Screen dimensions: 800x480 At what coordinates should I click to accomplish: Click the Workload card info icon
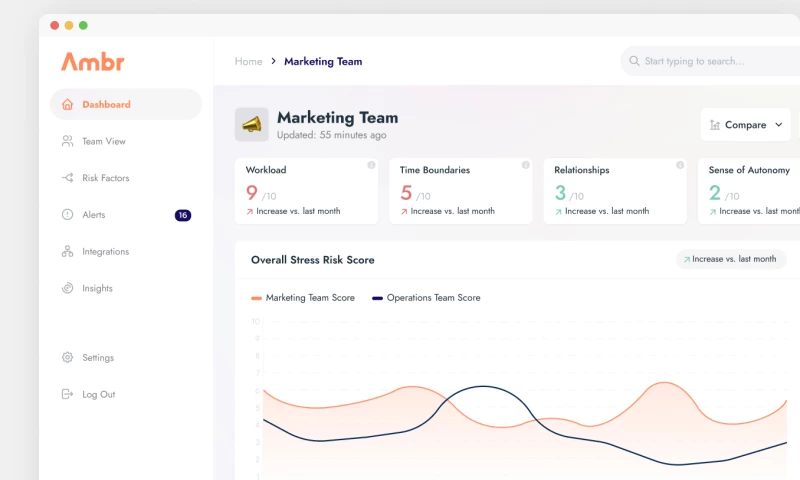point(371,165)
